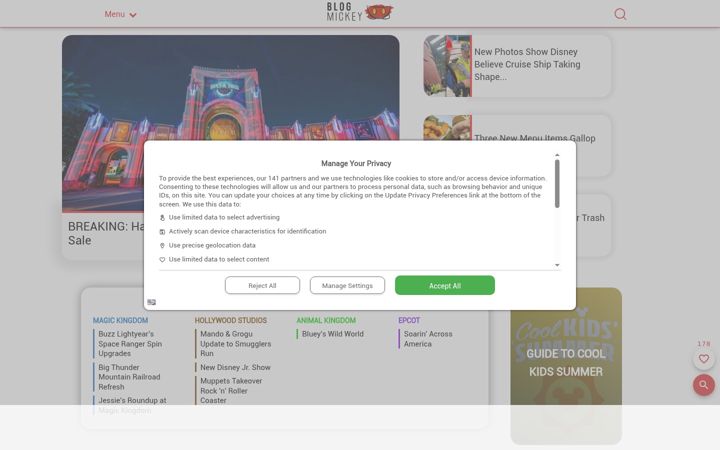720x450 pixels.
Task: Open Buzz Lightyear's Space Ranger Spin Upgrades
Action: pyautogui.click(x=130, y=343)
